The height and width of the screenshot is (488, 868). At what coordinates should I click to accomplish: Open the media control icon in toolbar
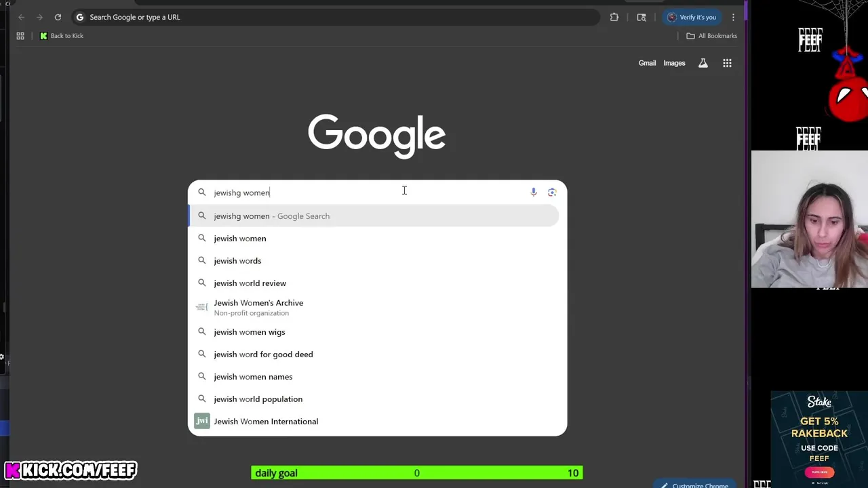coord(642,17)
